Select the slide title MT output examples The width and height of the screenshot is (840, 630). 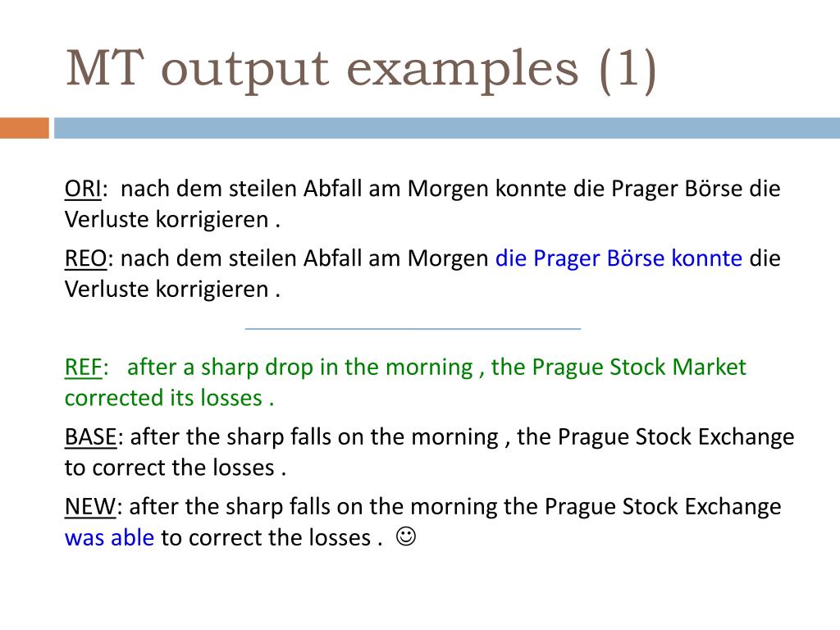361,69
